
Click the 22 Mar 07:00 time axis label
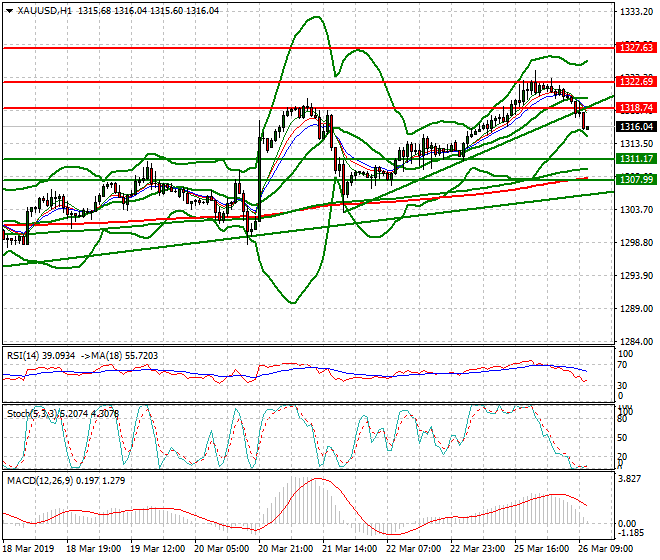[x=413, y=549]
